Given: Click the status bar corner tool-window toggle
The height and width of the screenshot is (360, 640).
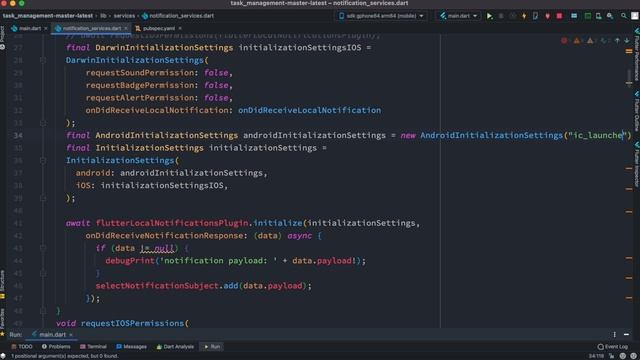Looking at the screenshot, I should tap(3, 356).
